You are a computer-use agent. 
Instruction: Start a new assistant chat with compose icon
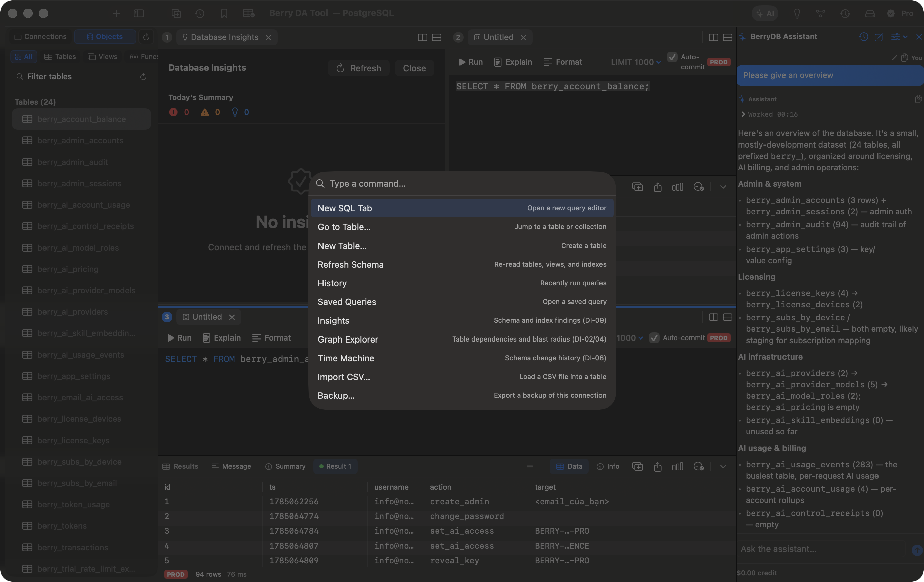879,37
